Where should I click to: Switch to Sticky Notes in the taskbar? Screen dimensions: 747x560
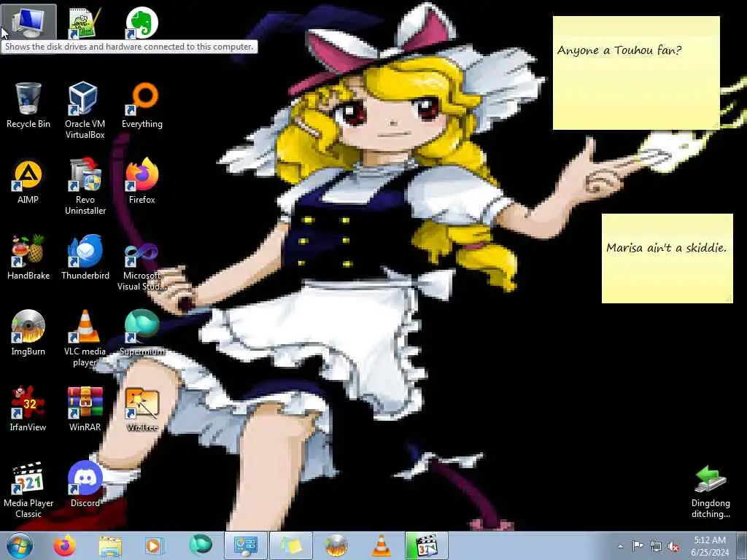click(x=291, y=545)
